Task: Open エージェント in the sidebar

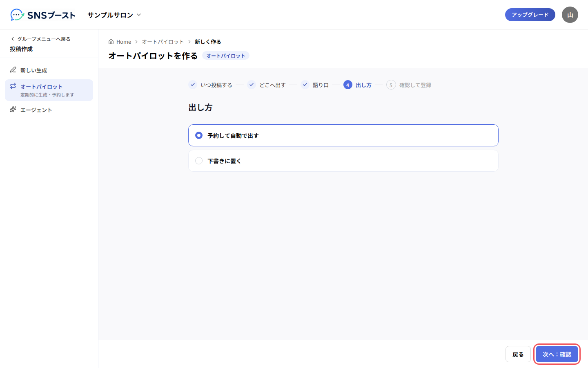Action: 49,110
